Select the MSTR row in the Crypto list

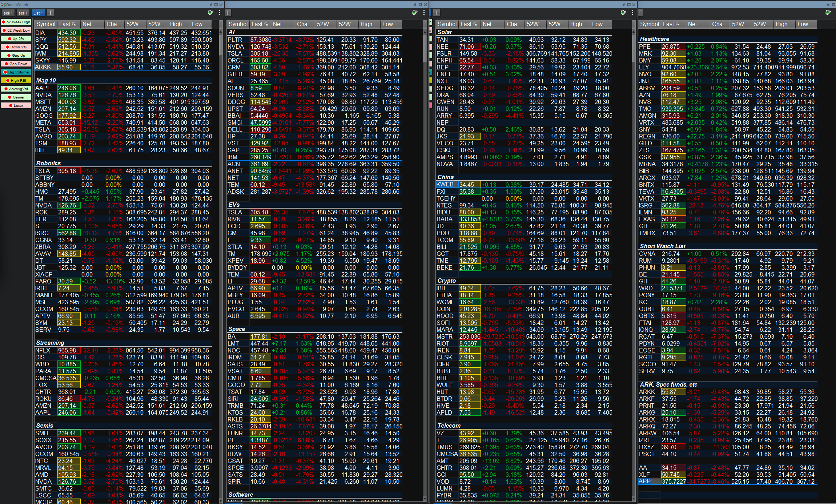point(524,336)
